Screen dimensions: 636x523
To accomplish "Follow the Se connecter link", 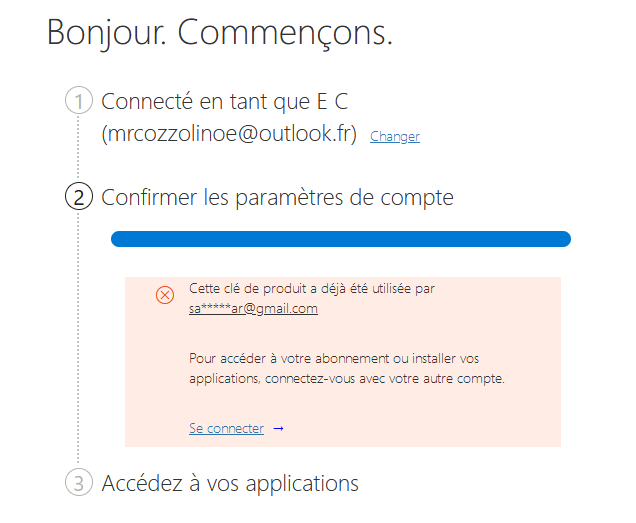I will coord(226,428).
